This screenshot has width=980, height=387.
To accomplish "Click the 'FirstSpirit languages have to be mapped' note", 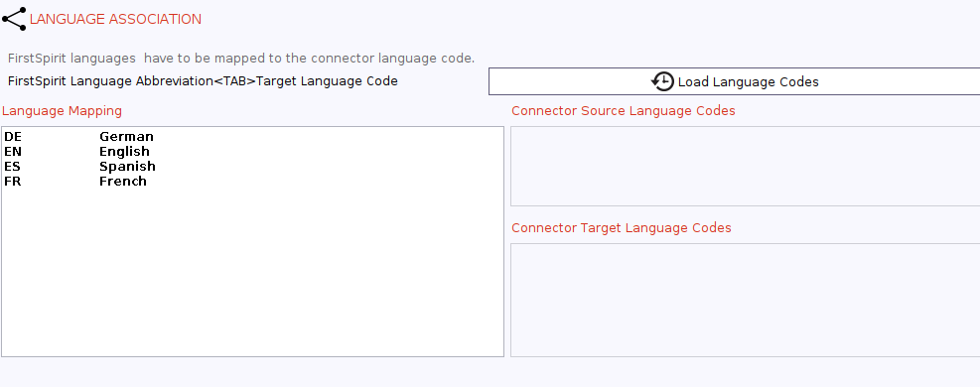I will 241,59.
